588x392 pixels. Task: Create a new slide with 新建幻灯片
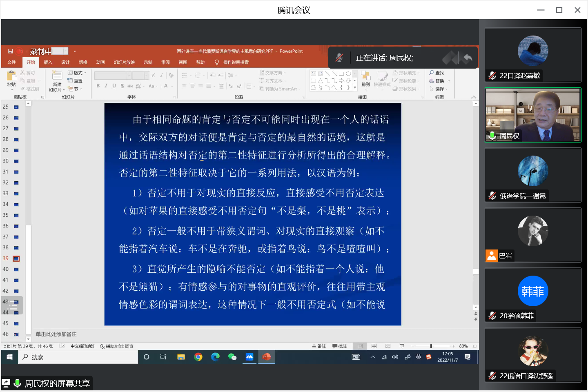pyautogui.click(x=57, y=78)
